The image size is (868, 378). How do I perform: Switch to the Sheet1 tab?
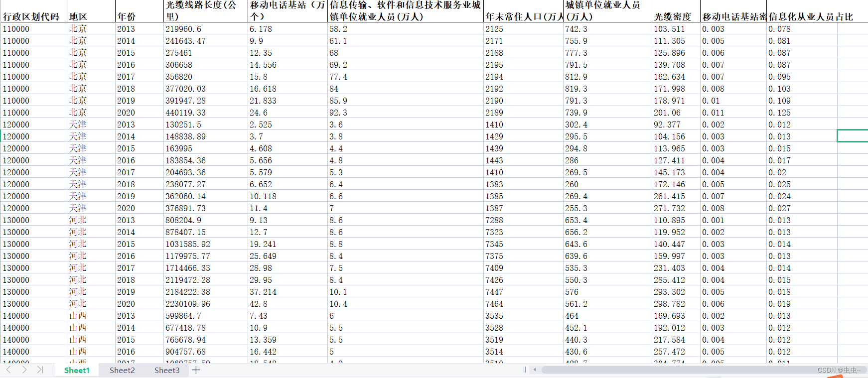77,370
